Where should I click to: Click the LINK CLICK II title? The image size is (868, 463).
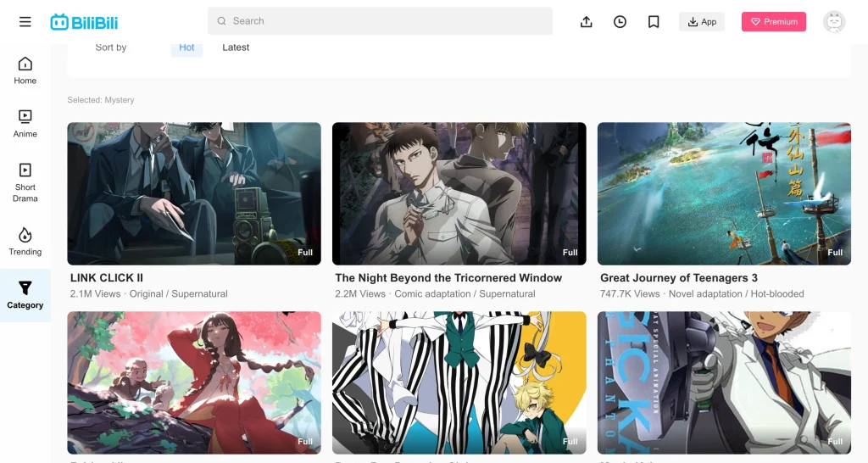pos(106,278)
